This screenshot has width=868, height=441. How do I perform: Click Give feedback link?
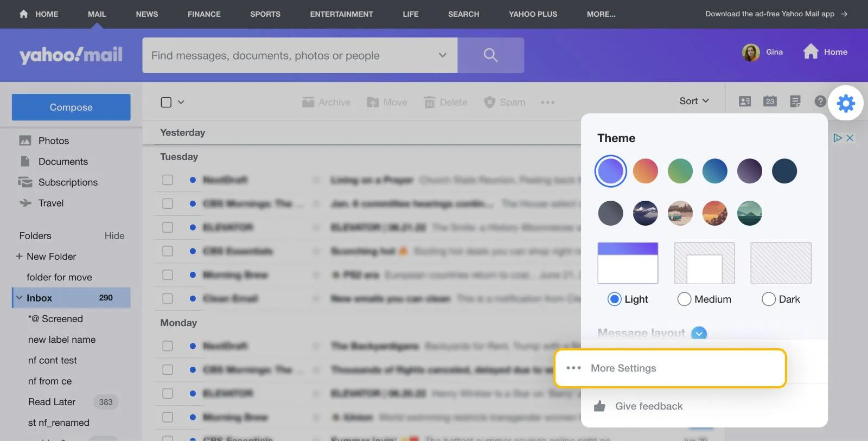[649, 406]
